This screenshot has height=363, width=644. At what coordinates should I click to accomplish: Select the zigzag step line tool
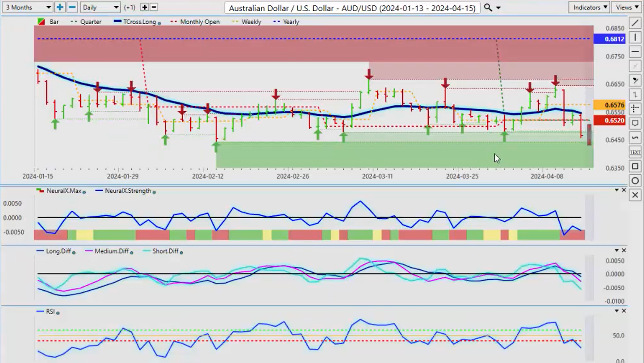(x=635, y=94)
